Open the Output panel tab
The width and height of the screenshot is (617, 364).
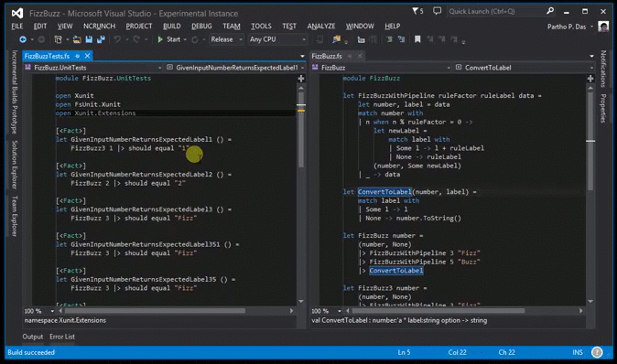coord(33,337)
